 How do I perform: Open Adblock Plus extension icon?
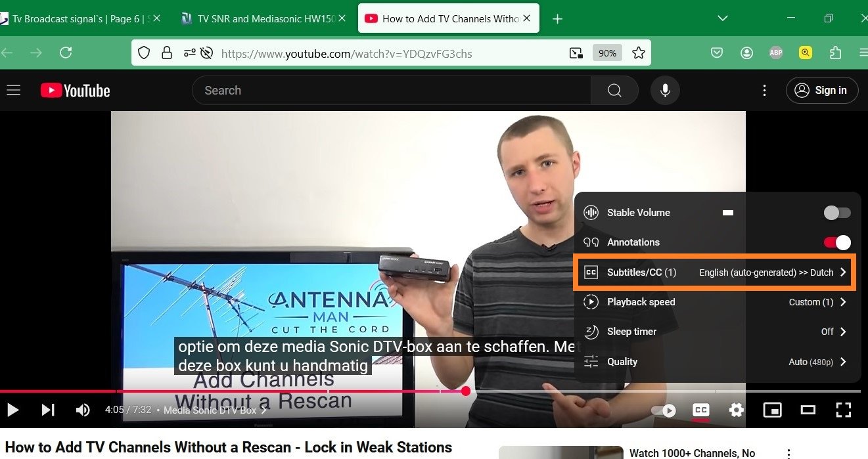coord(776,53)
